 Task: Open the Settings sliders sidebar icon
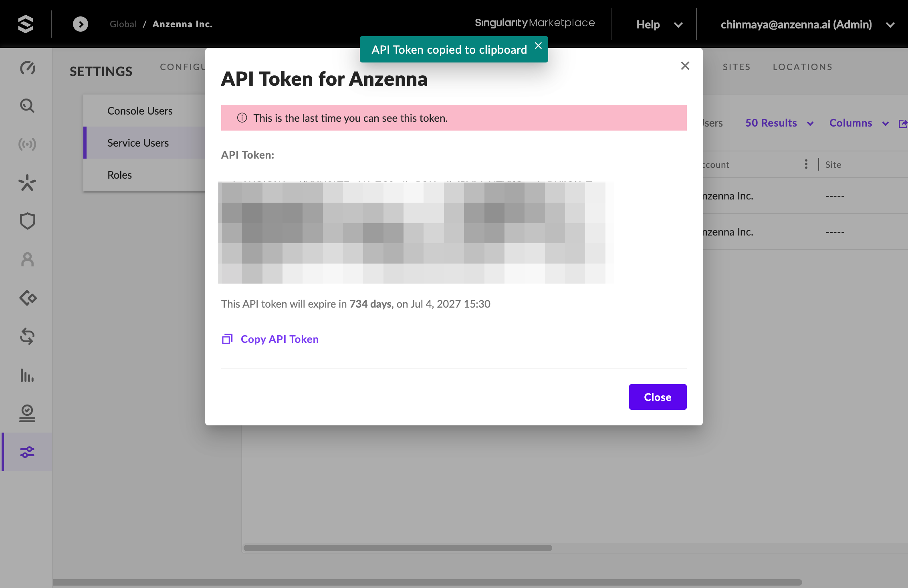pos(27,452)
